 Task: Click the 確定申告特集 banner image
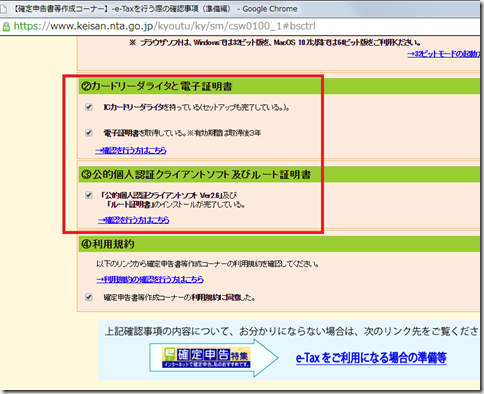click(x=206, y=357)
